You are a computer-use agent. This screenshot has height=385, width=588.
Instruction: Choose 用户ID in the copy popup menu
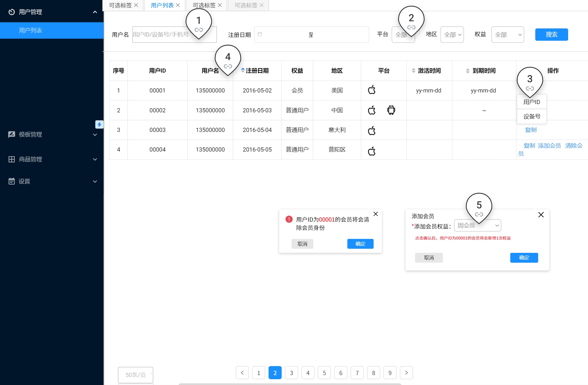(532, 102)
